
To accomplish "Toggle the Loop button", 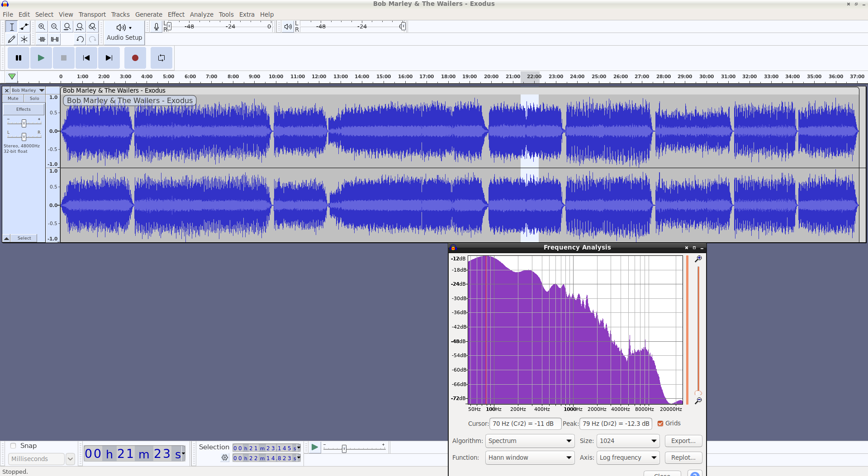I will pos(161,58).
